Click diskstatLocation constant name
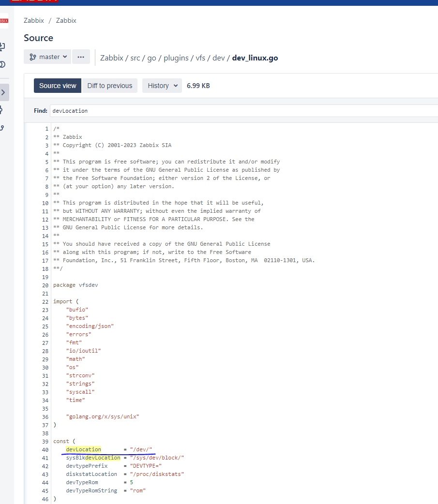Viewport: 438px width, 504px height. 91,474
